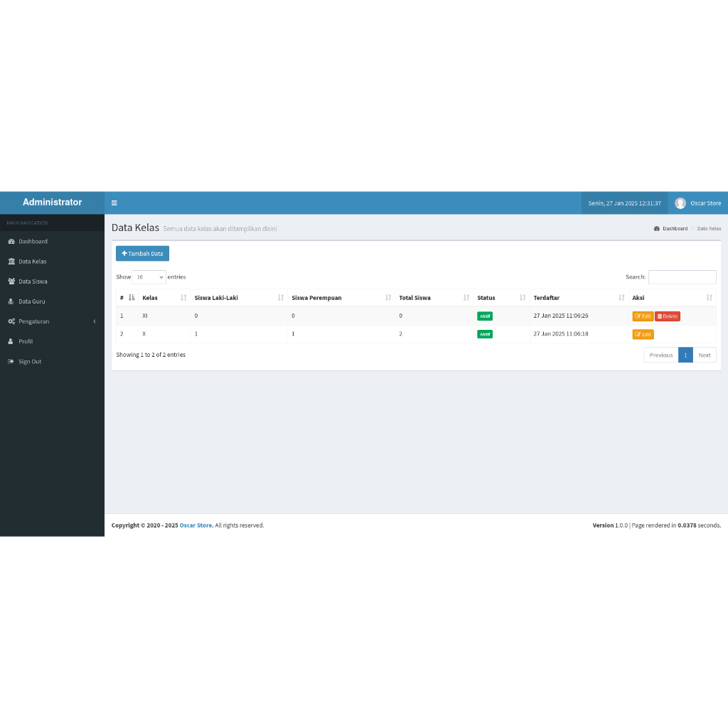Open the Data Kelas sidebar item
728x728 pixels.
click(32, 262)
